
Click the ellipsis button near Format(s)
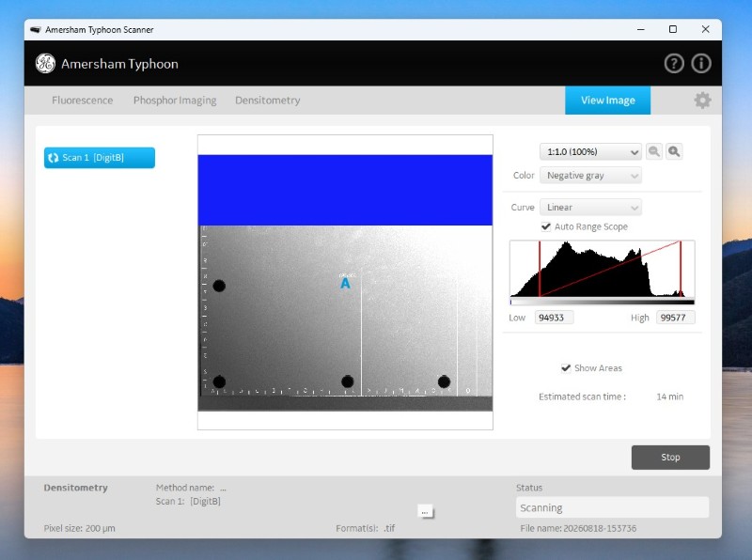tap(425, 512)
